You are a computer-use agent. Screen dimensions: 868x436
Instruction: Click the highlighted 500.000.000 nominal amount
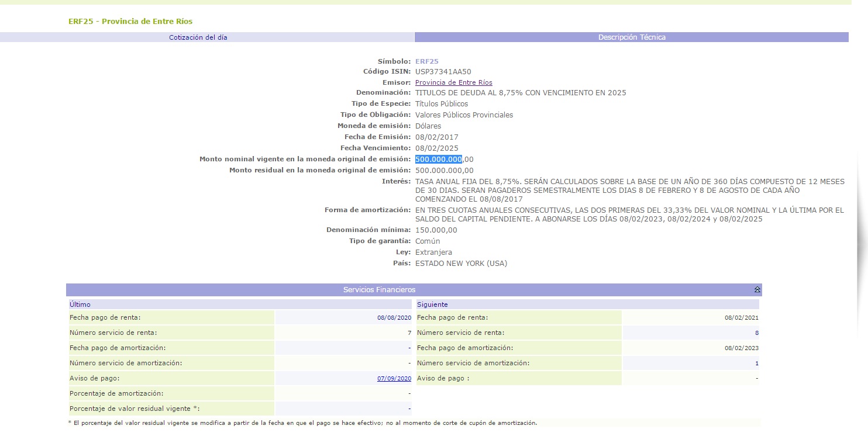(x=439, y=160)
